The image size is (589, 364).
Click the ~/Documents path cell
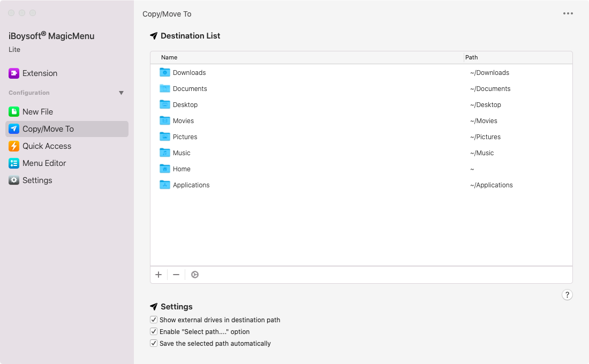490,89
